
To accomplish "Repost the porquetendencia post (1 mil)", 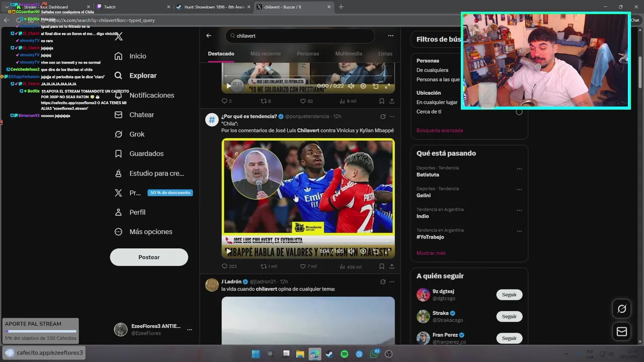I will [269, 266].
